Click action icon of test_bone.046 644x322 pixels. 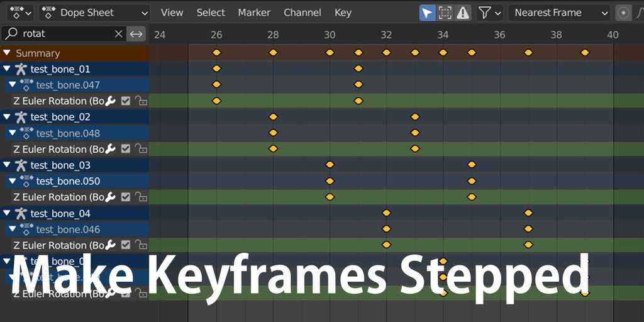click(26, 229)
